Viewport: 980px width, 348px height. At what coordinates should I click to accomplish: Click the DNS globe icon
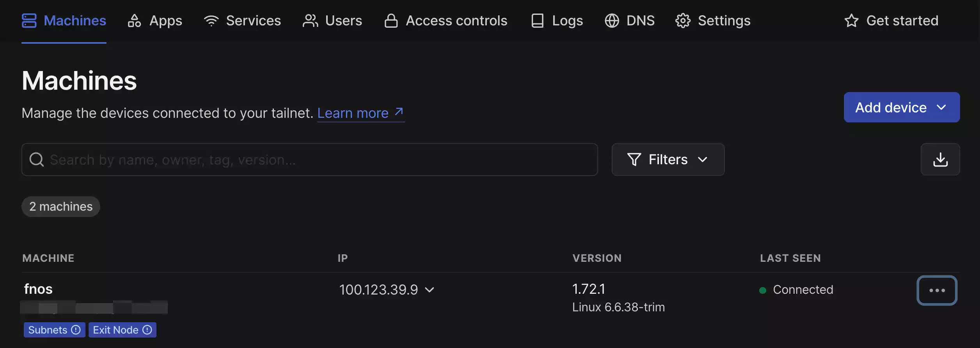[612, 21]
